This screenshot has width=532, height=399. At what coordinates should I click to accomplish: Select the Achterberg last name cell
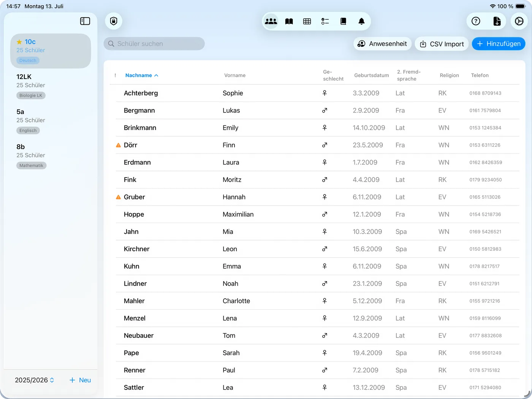(x=141, y=93)
